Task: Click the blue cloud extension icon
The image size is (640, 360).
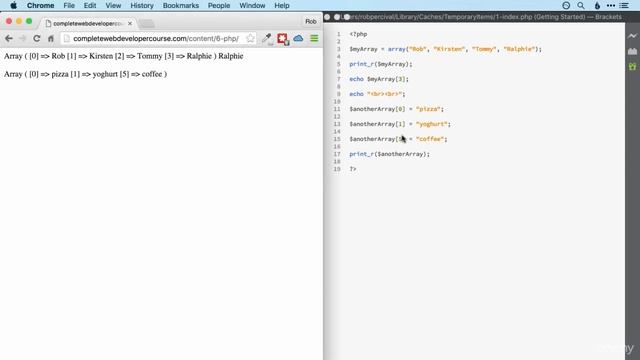Action: point(298,38)
